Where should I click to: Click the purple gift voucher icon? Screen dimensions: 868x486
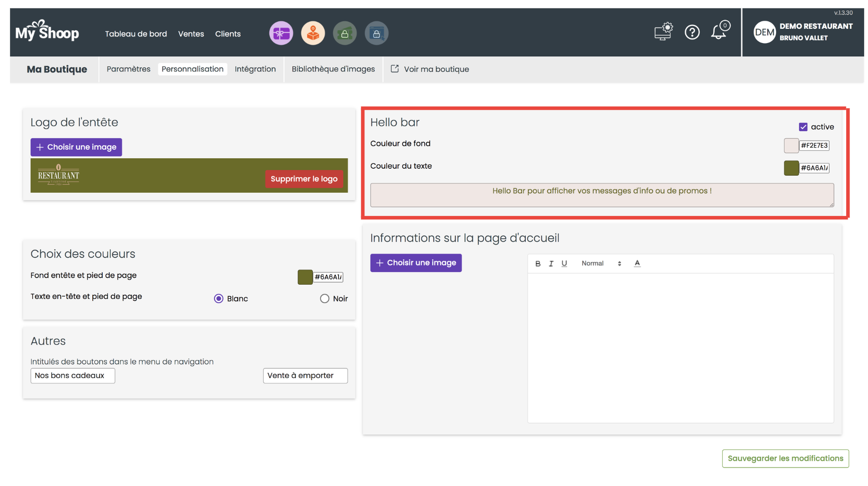point(281,33)
